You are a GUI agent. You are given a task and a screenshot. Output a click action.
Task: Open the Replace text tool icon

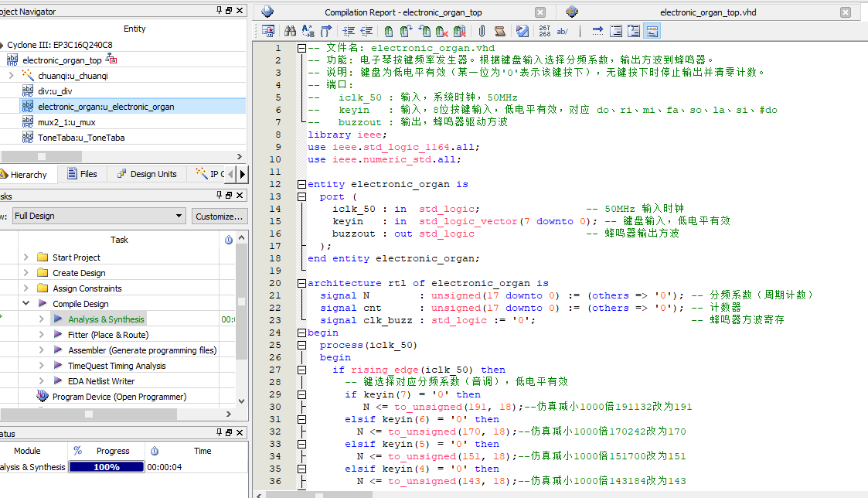pos(308,31)
